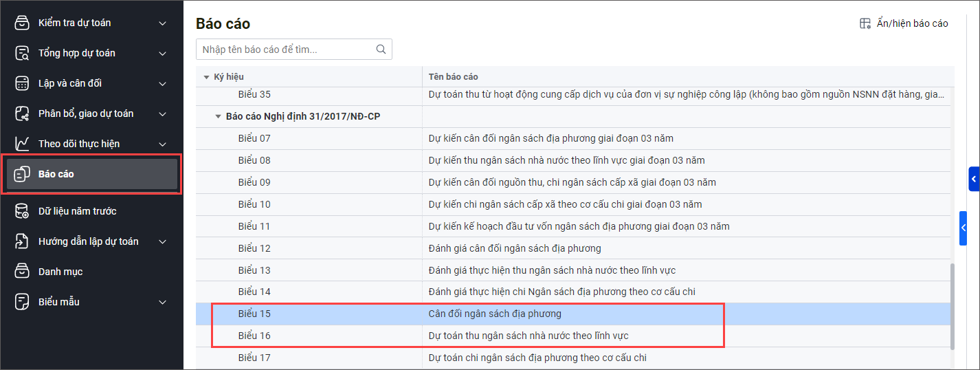Open the Tổng hợp dự toán menu
This screenshot has width=980, height=370.
(x=77, y=53)
